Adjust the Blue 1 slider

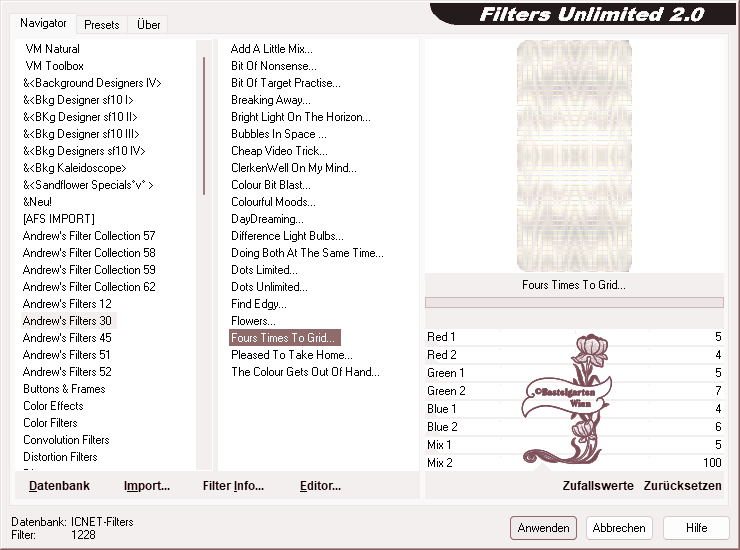574,408
